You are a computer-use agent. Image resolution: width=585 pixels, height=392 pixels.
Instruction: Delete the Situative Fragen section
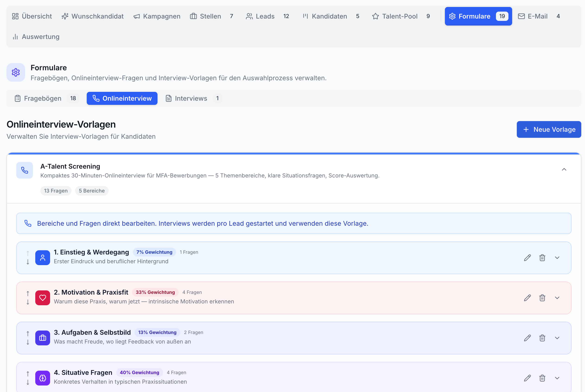click(x=542, y=378)
